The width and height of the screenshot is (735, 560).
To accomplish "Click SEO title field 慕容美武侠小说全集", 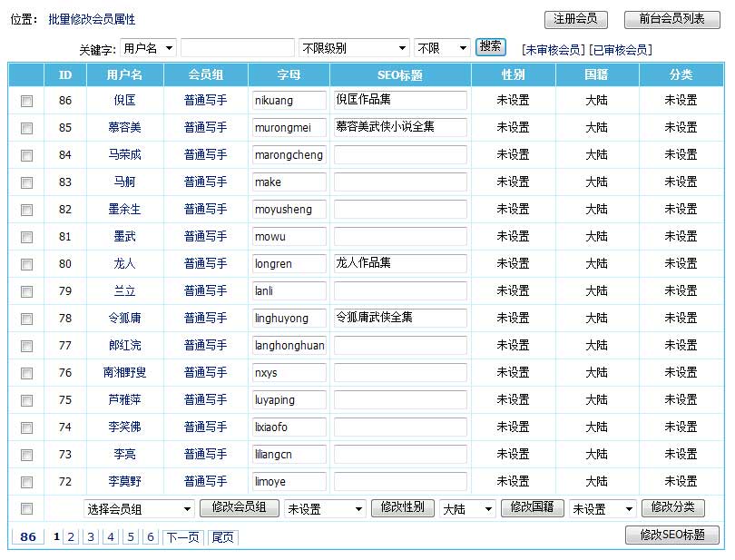I will pos(400,128).
